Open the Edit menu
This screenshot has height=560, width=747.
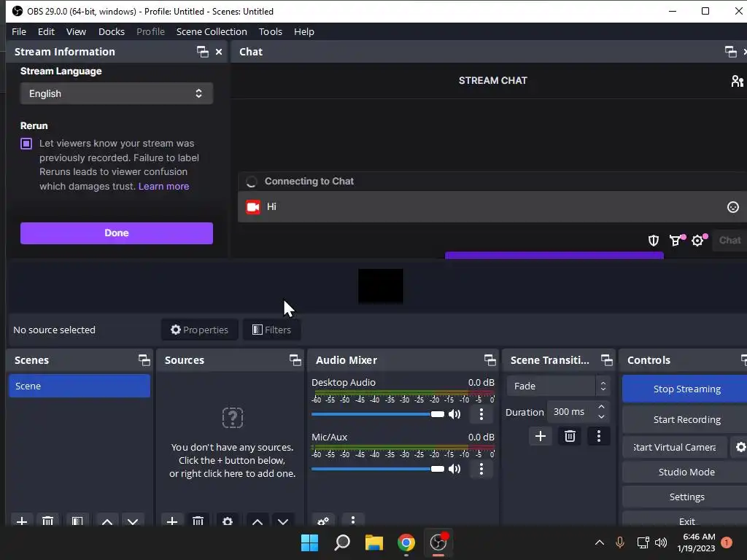(x=46, y=31)
